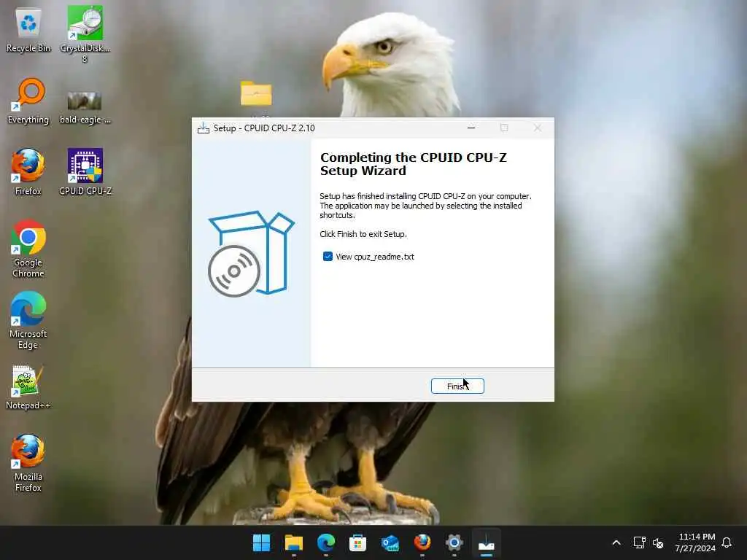Click the "Click Finish to exit Setup." text

click(x=363, y=234)
